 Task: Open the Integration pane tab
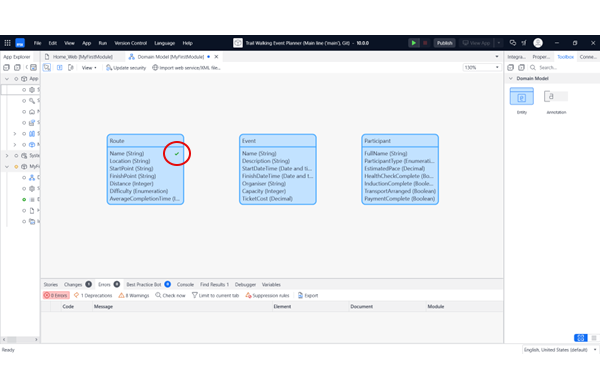[x=516, y=57]
